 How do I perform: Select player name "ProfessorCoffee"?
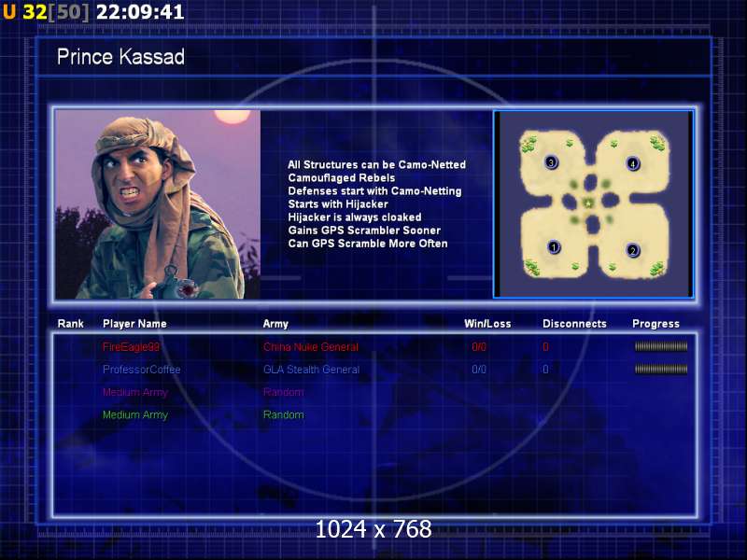tap(142, 370)
